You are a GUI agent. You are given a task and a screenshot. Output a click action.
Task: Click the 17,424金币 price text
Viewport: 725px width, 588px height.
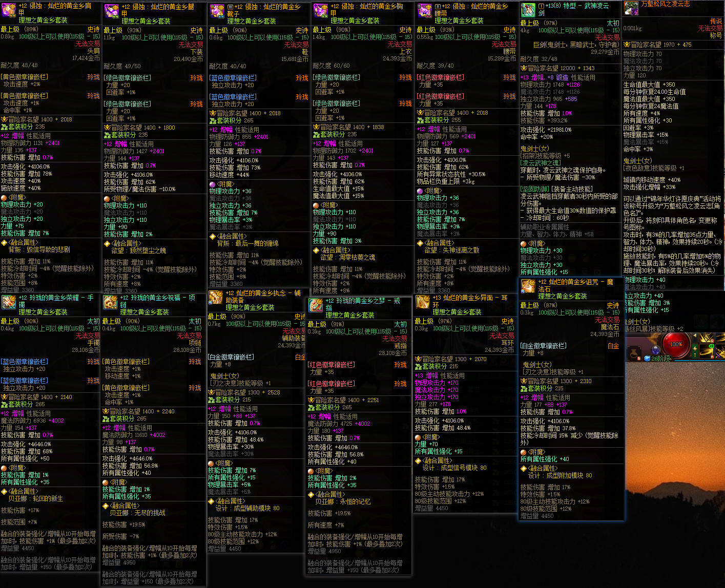pos(86,58)
